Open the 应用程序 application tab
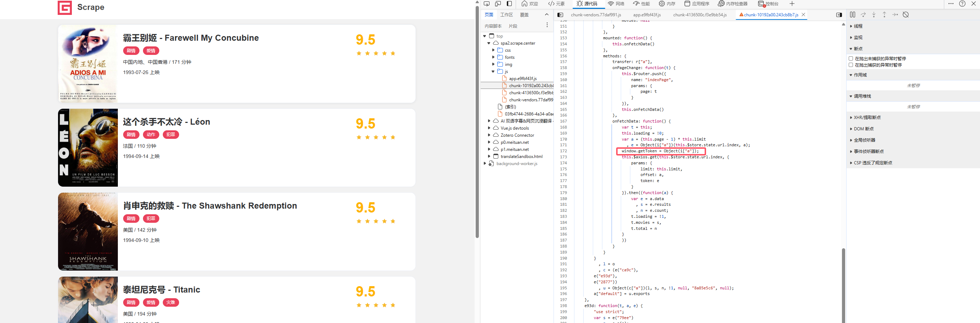980x323 pixels. coord(697,4)
